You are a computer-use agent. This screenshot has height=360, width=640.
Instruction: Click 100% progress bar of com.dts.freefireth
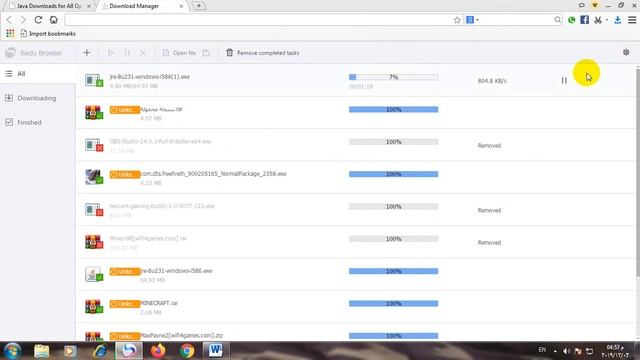[393, 174]
